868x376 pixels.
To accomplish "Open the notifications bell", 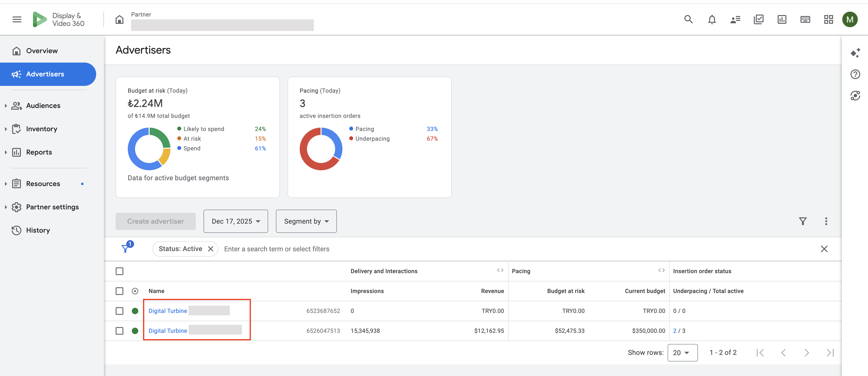I will point(712,19).
